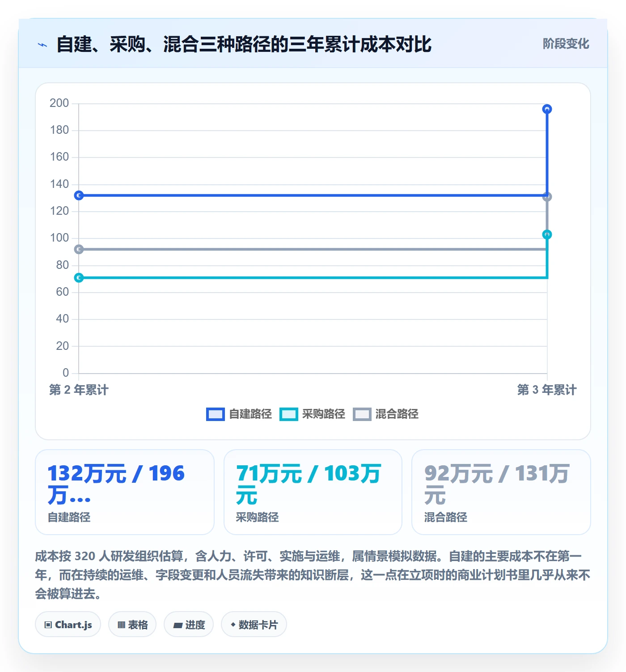The height and width of the screenshot is (672, 626).
Task: Toggle 采购路径 legend swatch
Action: tap(289, 414)
